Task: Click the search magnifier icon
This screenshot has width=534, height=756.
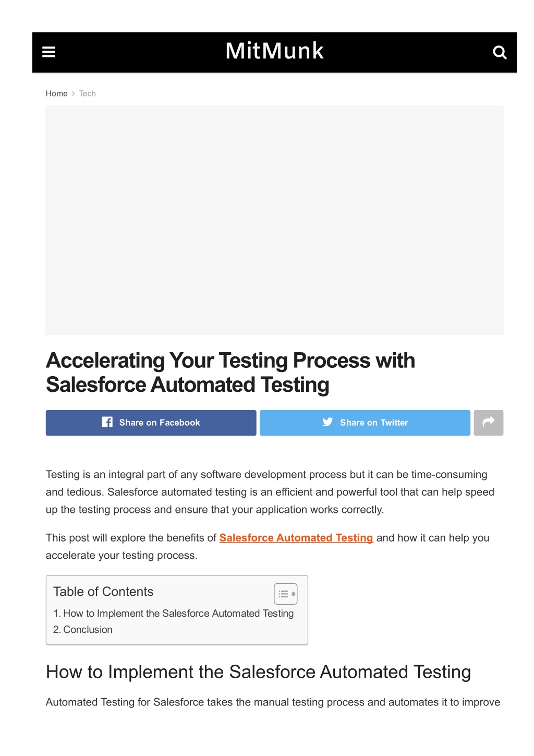Action: pos(500,52)
